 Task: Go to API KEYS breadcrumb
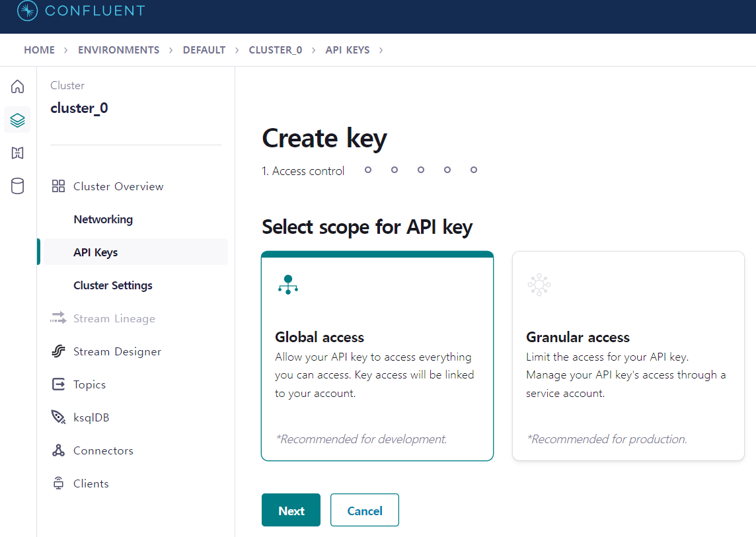pyautogui.click(x=348, y=50)
